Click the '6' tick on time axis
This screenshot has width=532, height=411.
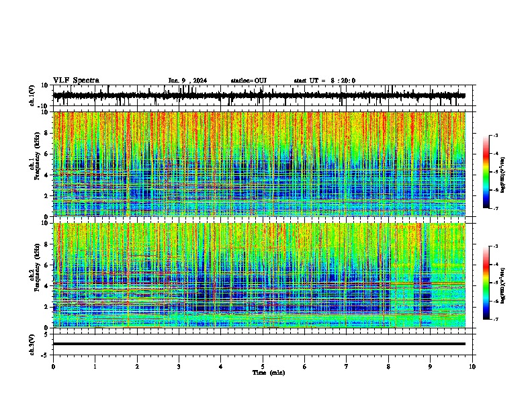305,367
